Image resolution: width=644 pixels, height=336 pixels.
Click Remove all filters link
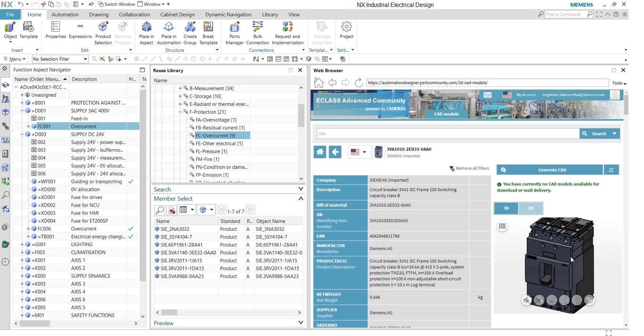click(x=469, y=169)
